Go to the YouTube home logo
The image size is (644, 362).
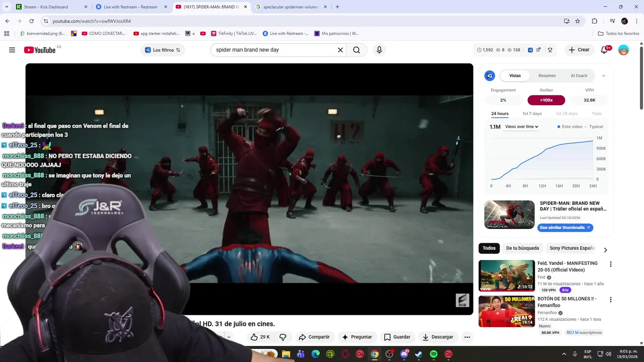(x=40, y=50)
